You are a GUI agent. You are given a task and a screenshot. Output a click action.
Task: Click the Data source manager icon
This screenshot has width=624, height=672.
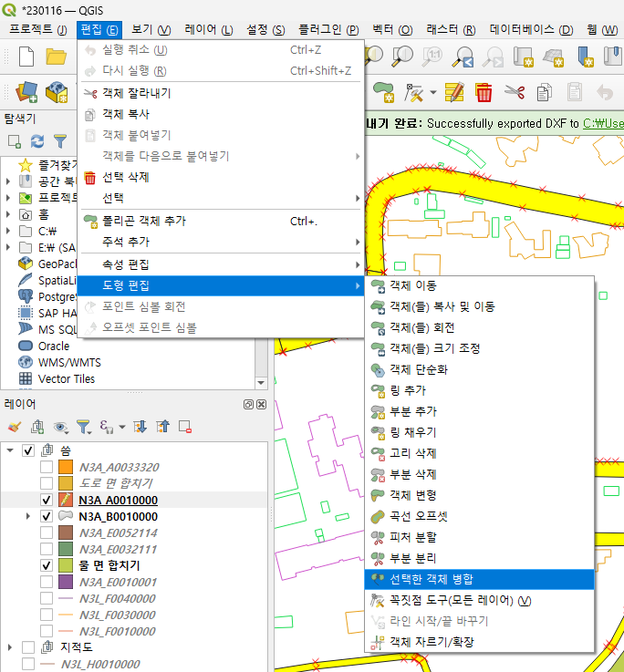click(26, 92)
